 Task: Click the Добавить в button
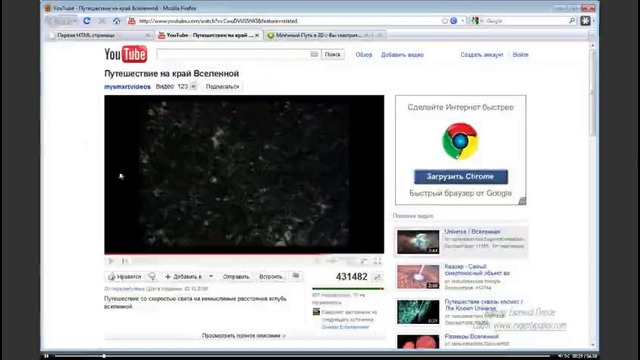(183, 277)
